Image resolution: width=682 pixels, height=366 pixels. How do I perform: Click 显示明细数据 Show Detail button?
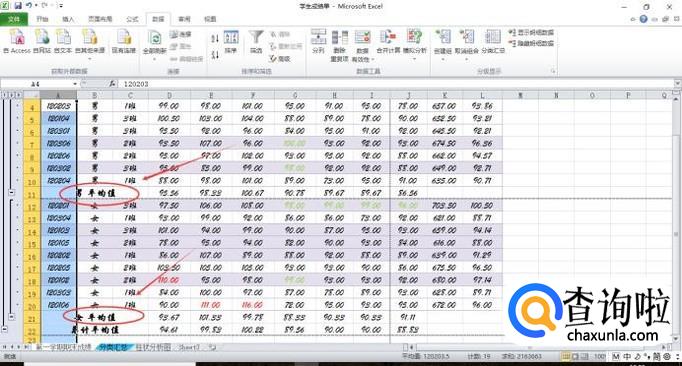click(531, 33)
